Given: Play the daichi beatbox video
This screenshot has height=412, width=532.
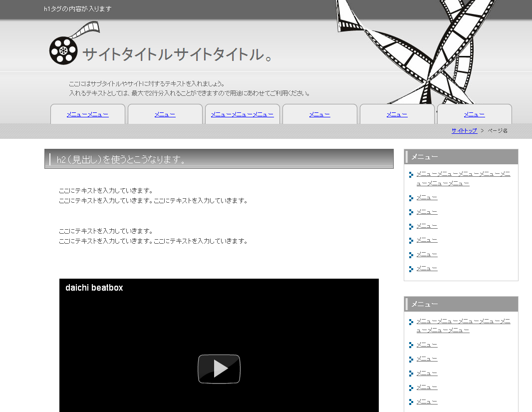Looking at the screenshot, I should [219, 369].
